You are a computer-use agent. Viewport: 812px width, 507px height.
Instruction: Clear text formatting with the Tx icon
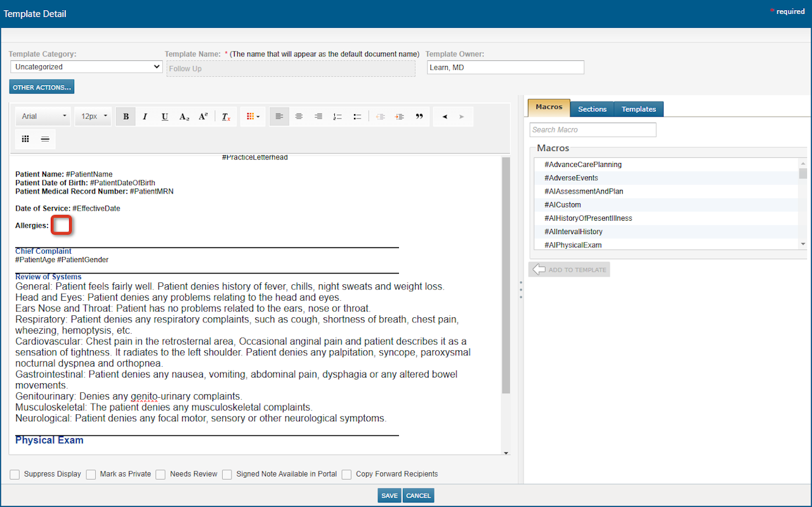226,116
